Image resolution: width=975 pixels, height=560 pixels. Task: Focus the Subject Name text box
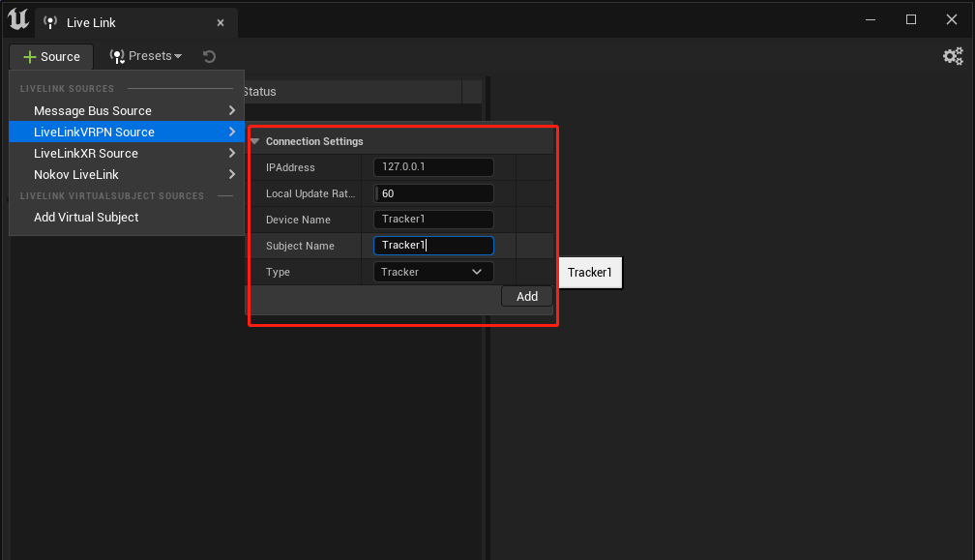tap(433, 246)
